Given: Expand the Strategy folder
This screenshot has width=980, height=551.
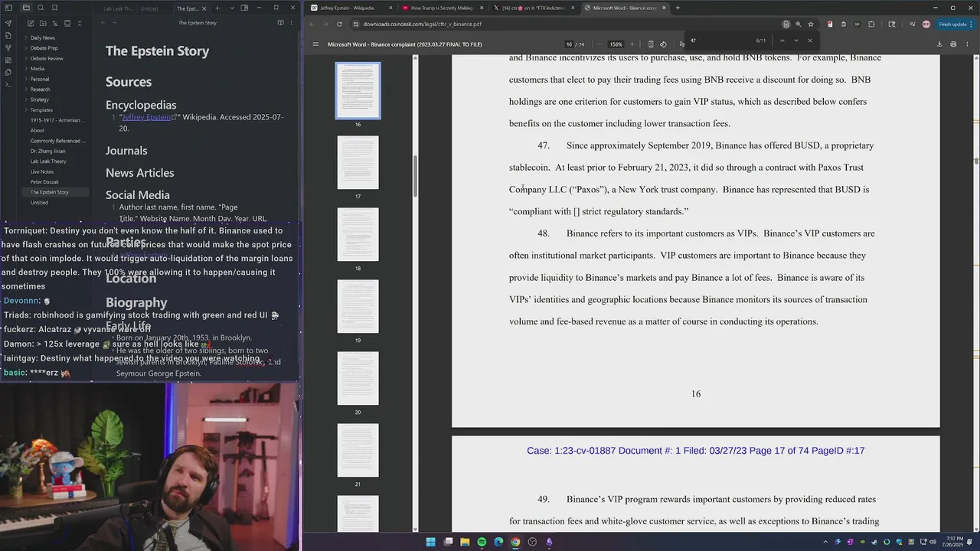Looking at the screenshot, I should (x=26, y=99).
